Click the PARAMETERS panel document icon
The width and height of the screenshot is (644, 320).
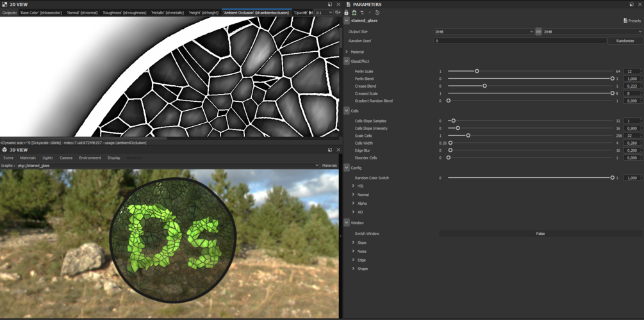click(349, 4)
